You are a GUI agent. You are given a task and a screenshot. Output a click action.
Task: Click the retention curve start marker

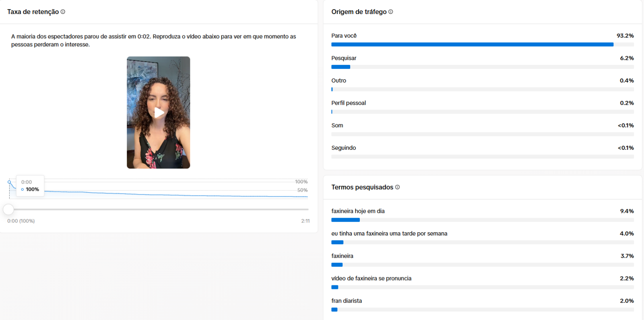[x=9, y=182]
